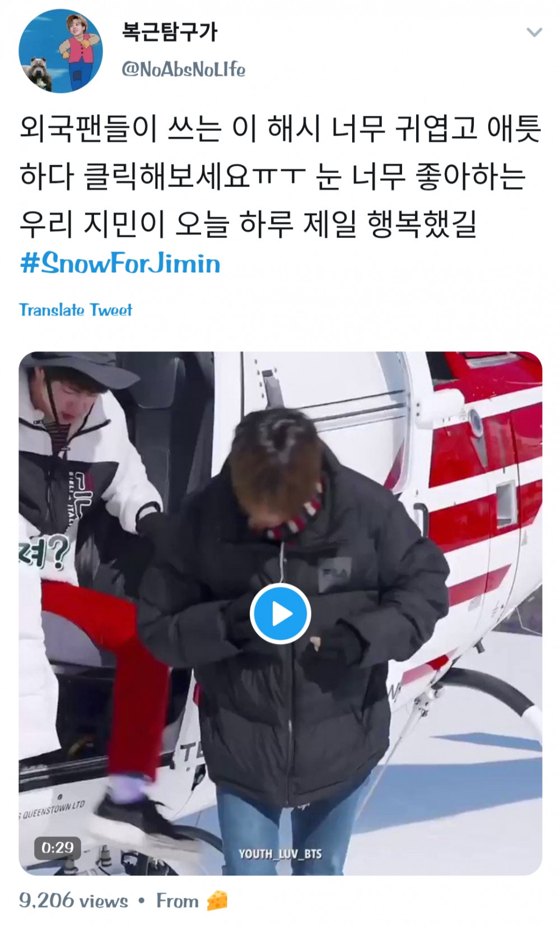
Task: Open the profile avatar of 복근탐구가
Action: click(x=61, y=51)
